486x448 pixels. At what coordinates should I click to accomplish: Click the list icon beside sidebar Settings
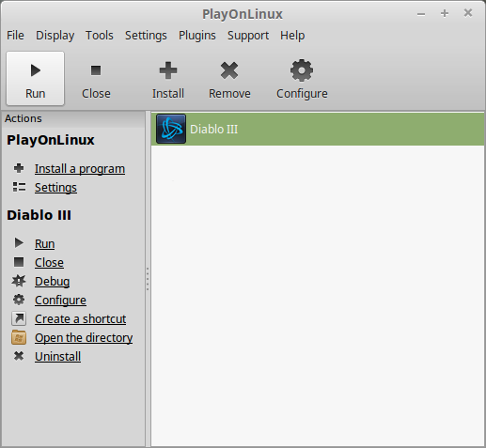[19, 187]
